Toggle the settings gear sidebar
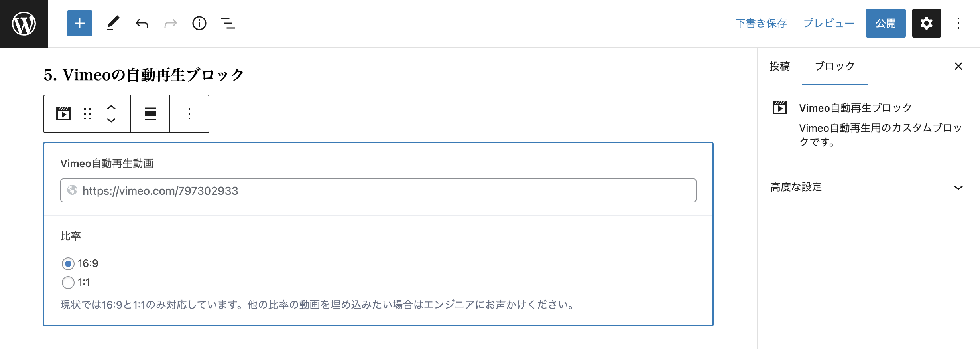The image size is (980, 364). tap(926, 23)
